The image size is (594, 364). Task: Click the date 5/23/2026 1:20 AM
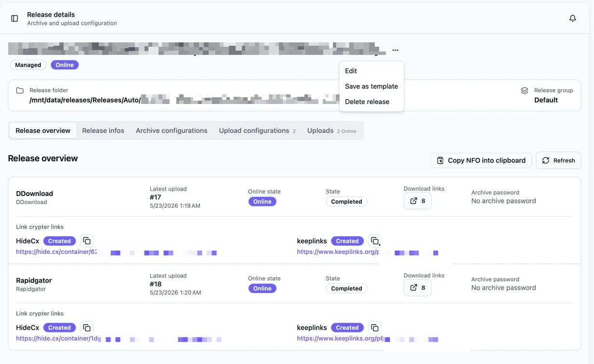(x=175, y=292)
